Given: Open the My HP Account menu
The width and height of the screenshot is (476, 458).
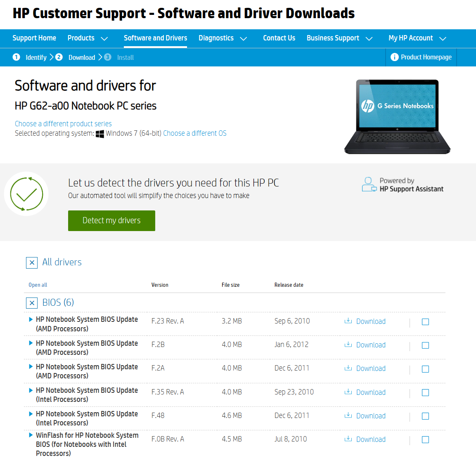Looking at the screenshot, I should [411, 38].
